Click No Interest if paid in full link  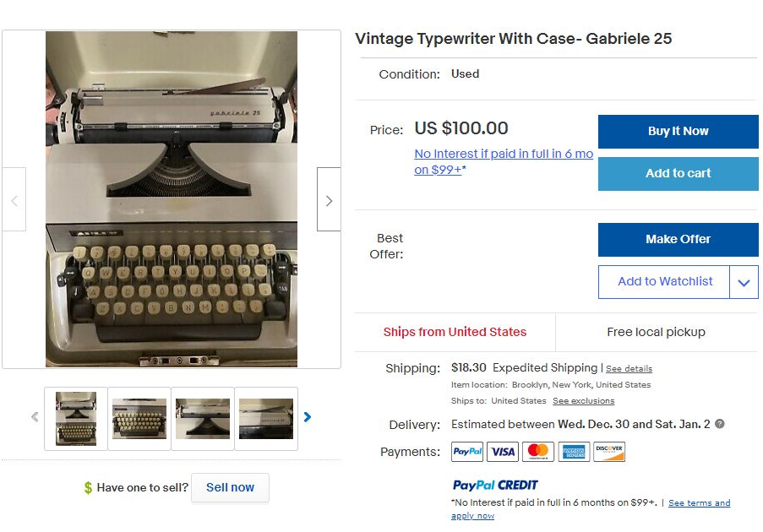(504, 154)
